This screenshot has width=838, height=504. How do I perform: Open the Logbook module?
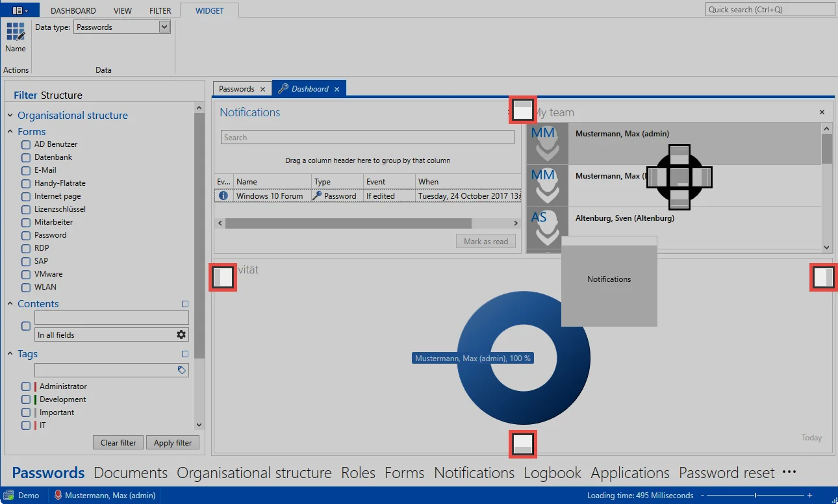[x=553, y=473]
